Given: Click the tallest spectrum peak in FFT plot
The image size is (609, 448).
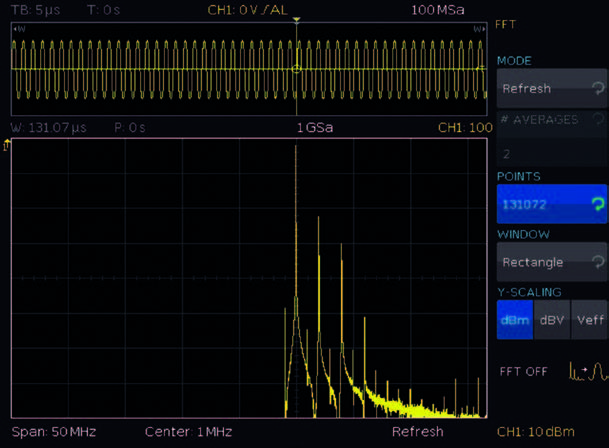Looking at the screenshot, I should click(296, 152).
